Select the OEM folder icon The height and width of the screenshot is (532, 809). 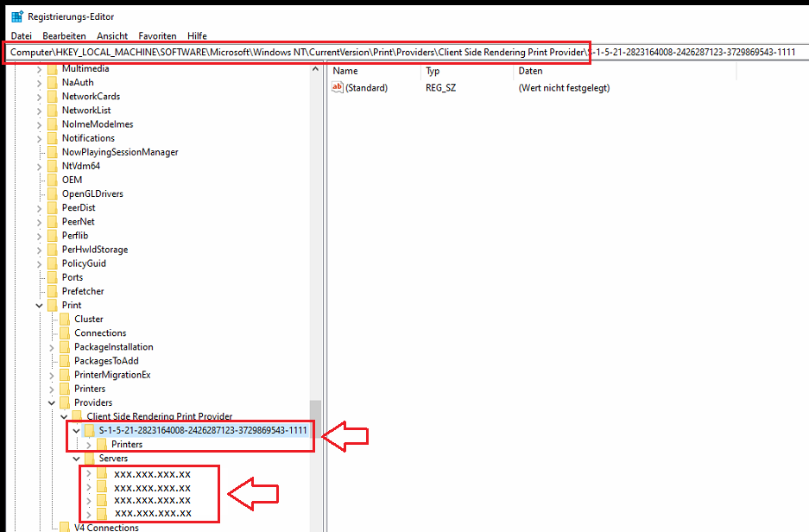coord(52,180)
